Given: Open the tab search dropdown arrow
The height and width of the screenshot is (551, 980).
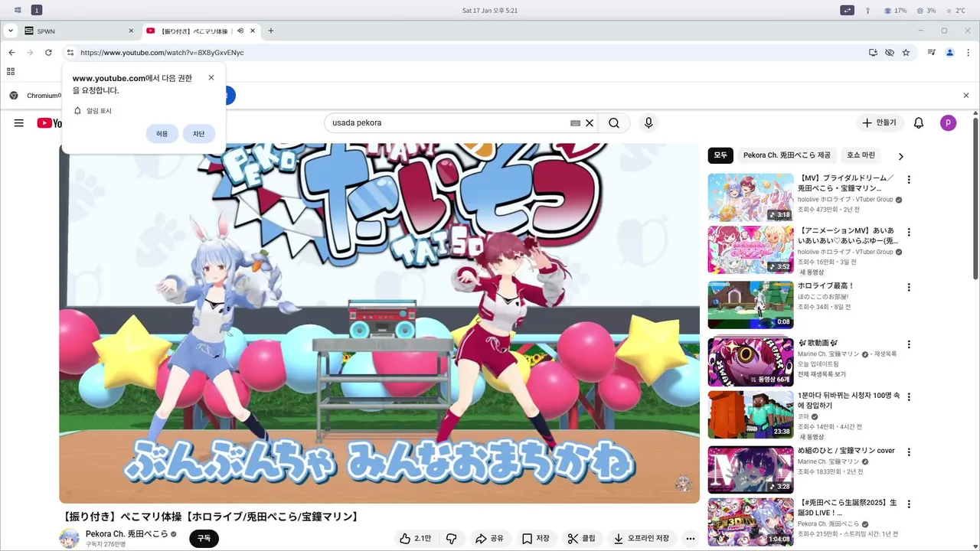Looking at the screenshot, I should (11, 31).
